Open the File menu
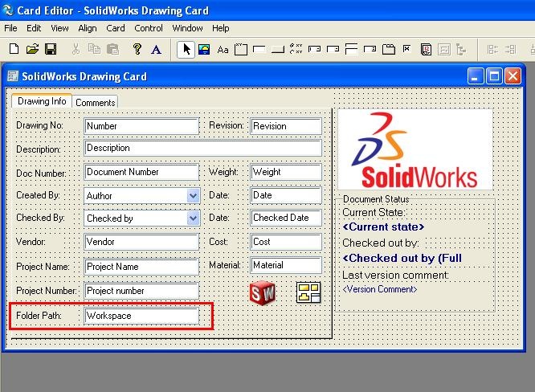The height and width of the screenshot is (392, 535). coord(10,28)
